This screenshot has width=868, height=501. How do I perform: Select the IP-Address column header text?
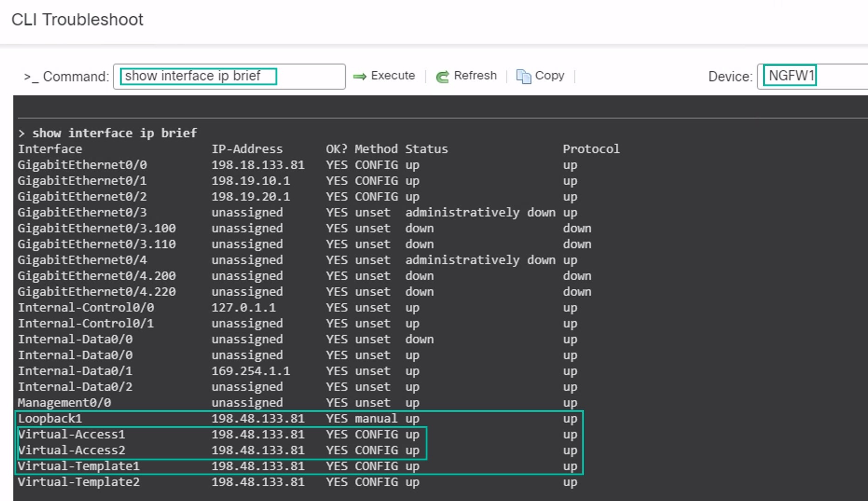[248, 149]
